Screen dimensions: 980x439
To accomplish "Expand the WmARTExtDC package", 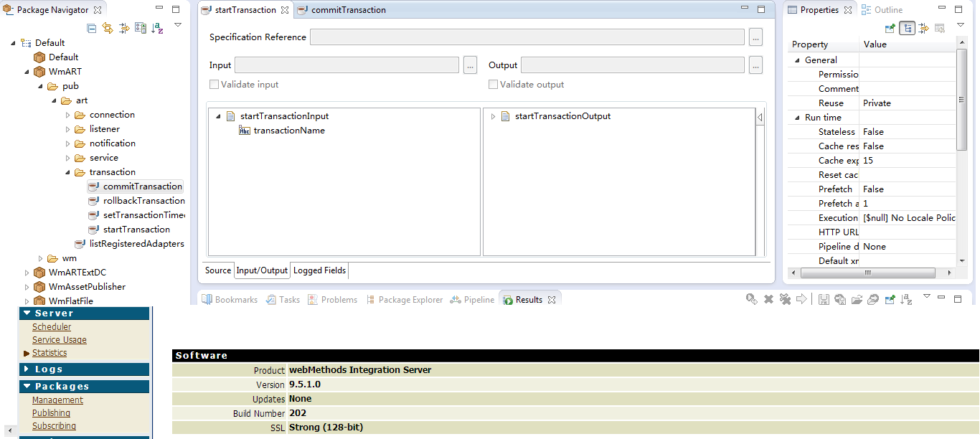I will [x=27, y=273].
